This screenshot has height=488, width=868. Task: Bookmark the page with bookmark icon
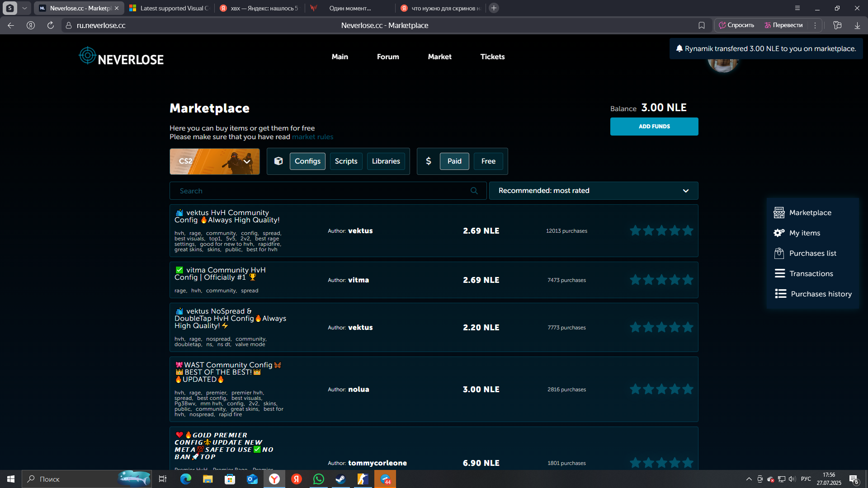tap(701, 25)
